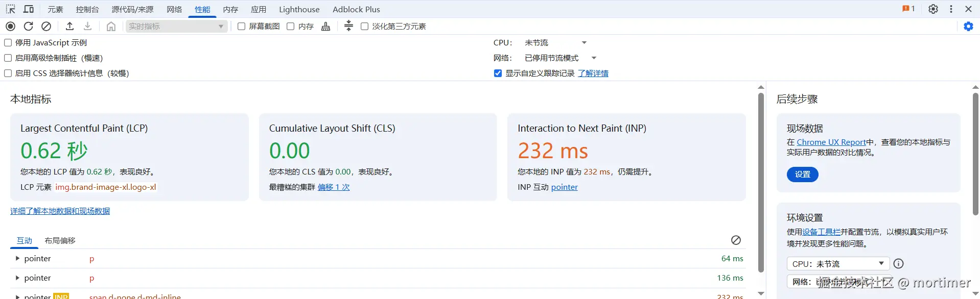Clear the interactions log list

click(736, 240)
